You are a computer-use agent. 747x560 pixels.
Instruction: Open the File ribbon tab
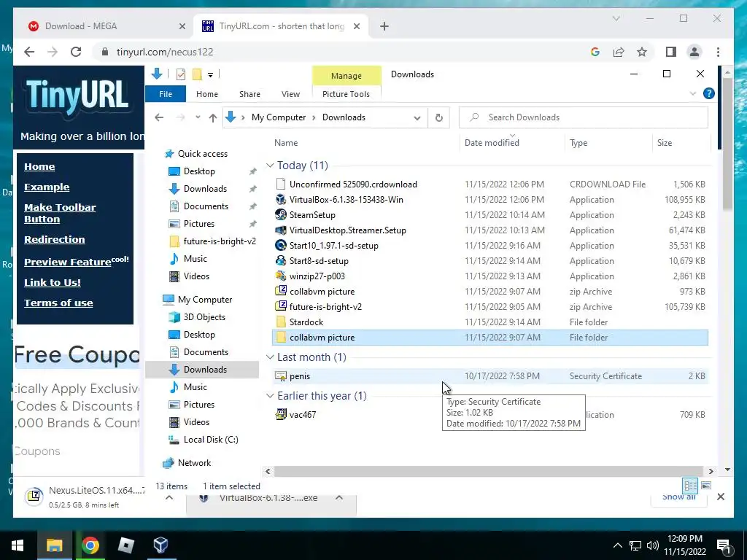166,94
